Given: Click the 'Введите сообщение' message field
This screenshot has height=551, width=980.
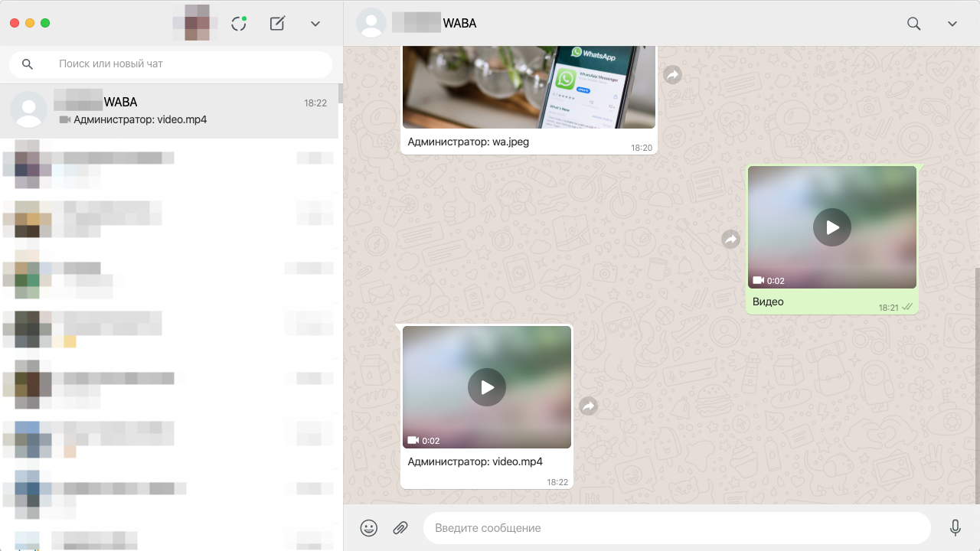Looking at the screenshot, I should (677, 528).
